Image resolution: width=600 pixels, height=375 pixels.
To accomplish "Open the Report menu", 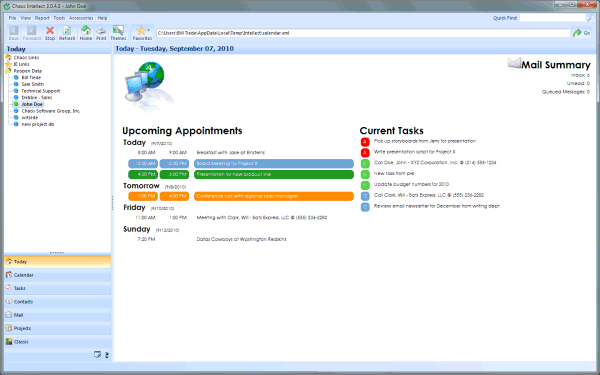I will [x=42, y=18].
